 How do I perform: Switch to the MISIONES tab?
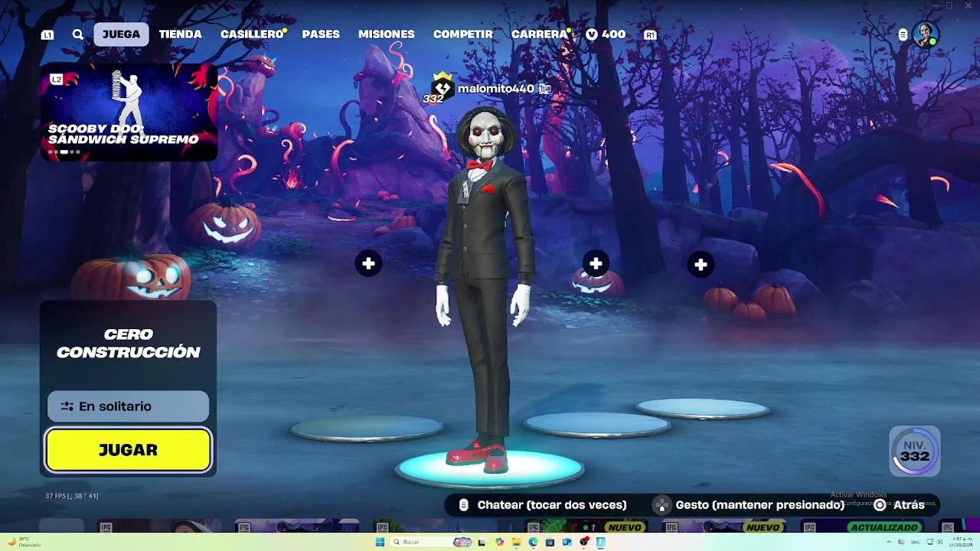pyautogui.click(x=387, y=34)
